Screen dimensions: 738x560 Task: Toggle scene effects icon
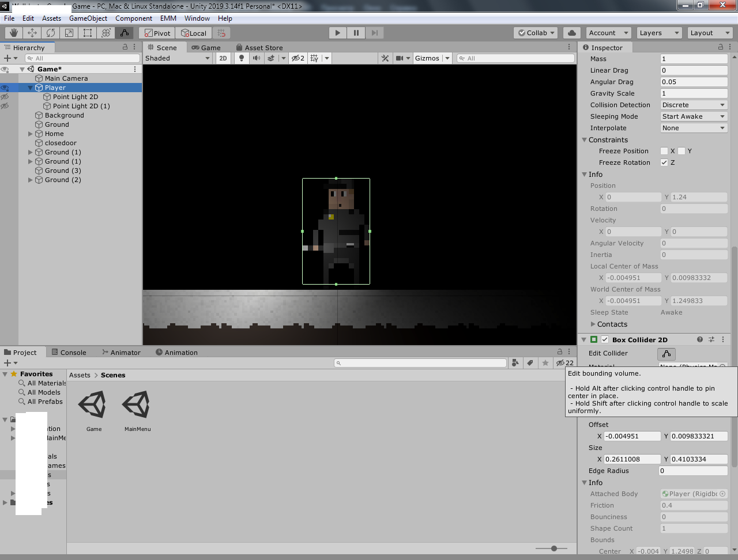[271, 58]
